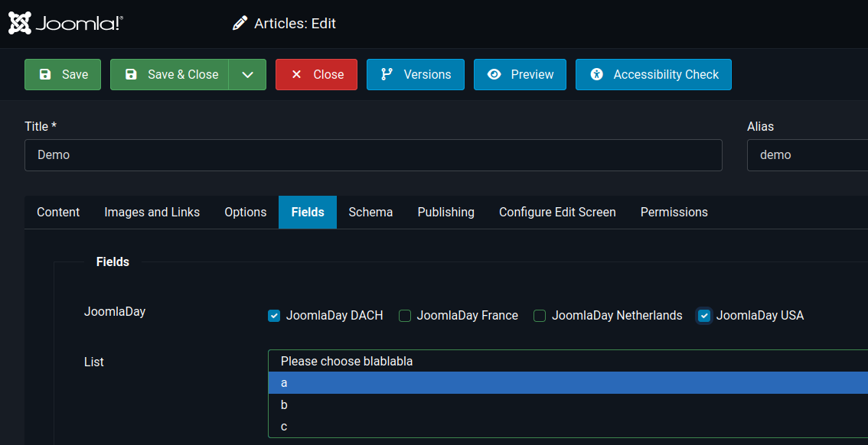This screenshot has height=445, width=868.
Task: Select the Fields tab
Action: click(x=308, y=213)
